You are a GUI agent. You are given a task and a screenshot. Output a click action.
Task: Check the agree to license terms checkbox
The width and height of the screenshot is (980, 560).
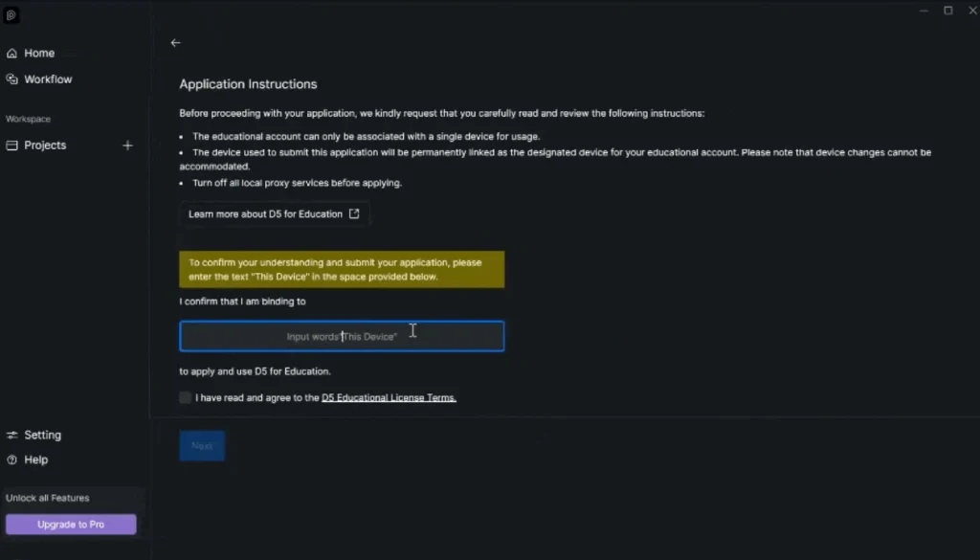tap(185, 397)
